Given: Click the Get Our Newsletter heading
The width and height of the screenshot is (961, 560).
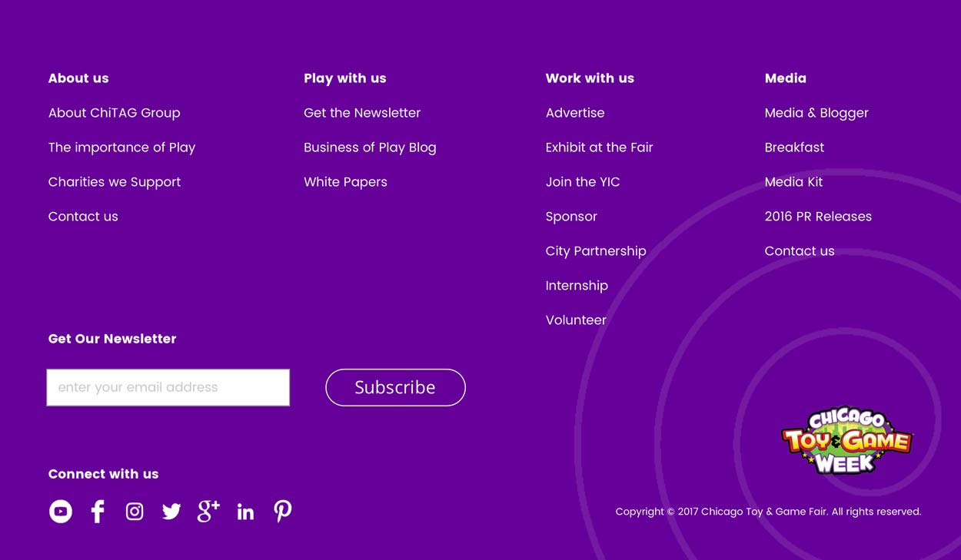Looking at the screenshot, I should coord(112,339).
